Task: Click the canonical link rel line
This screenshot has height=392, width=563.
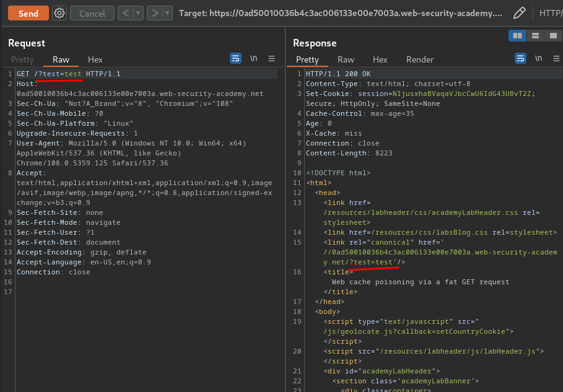Action: click(440, 252)
